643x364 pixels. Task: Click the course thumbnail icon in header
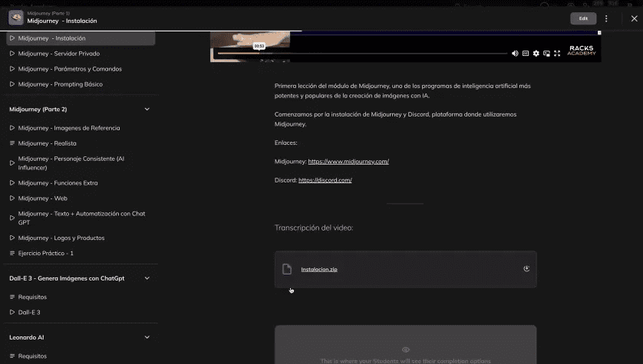click(x=15, y=18)
